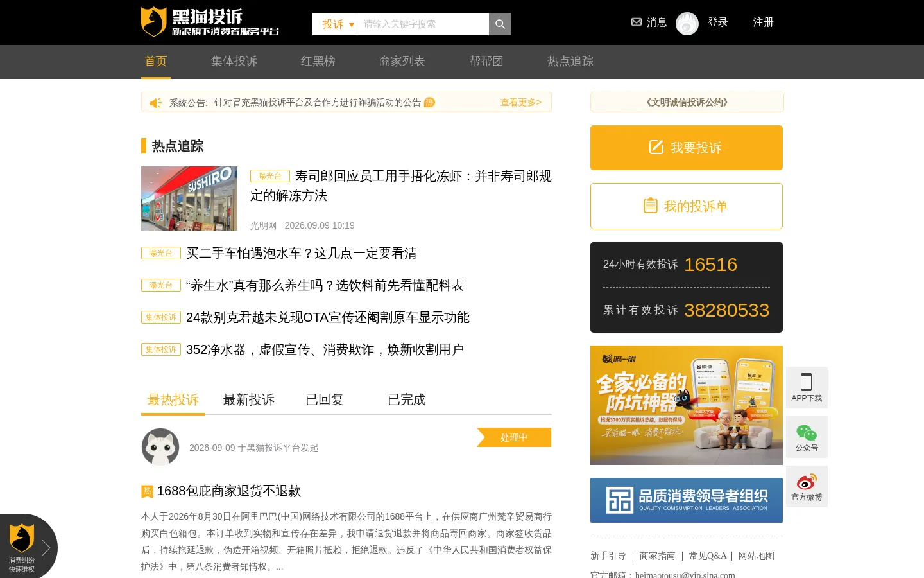Click the 黑猫投诉 logo
This screenshot has height=578, width=924.
click(x=210, y=22)
